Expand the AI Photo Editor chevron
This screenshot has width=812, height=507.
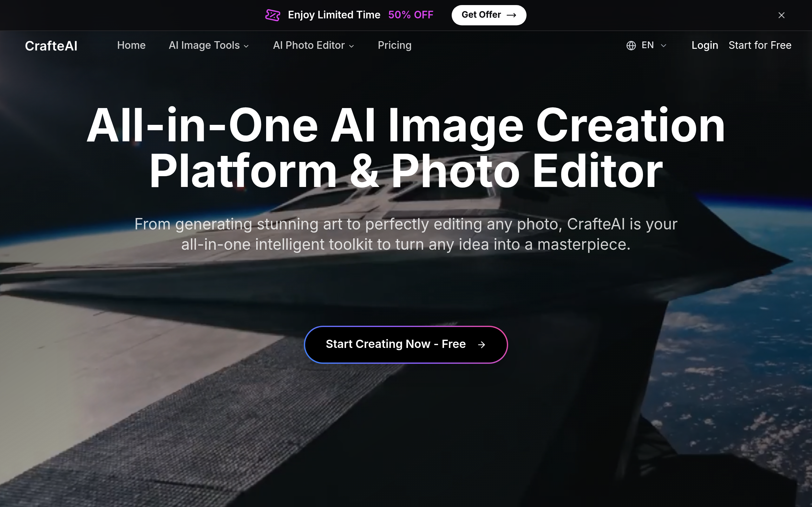(x=351, y=46)
